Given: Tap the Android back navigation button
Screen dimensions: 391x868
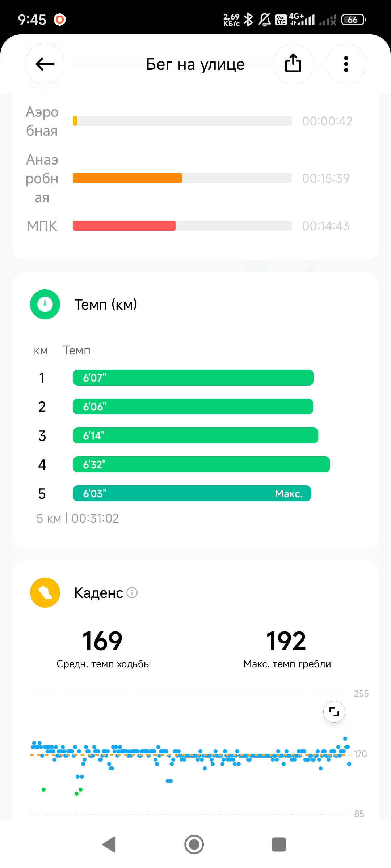Looking at the screenshot, I should point(109,844).
